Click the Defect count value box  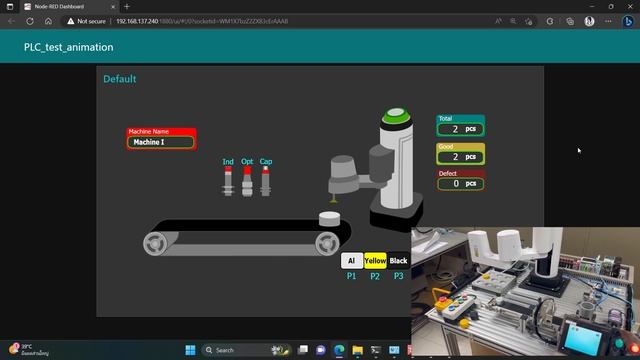tap(460, 184)
